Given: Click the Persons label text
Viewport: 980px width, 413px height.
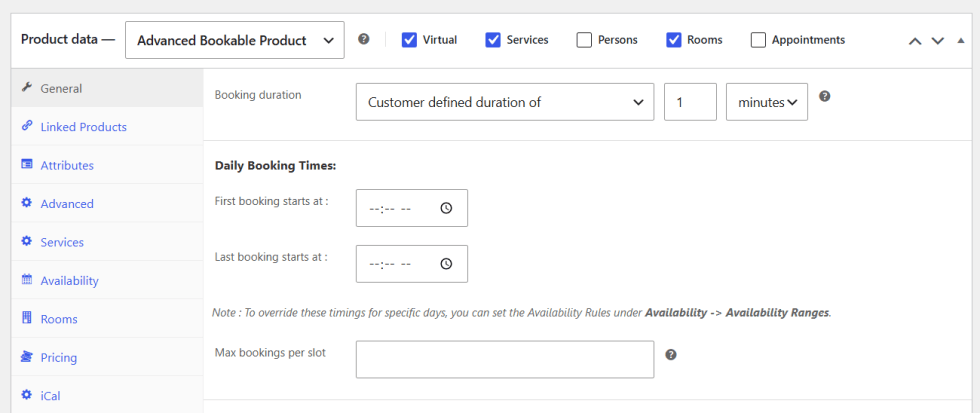Looking at the screenshot, I should pyautogui.click(x=618, y=40).
